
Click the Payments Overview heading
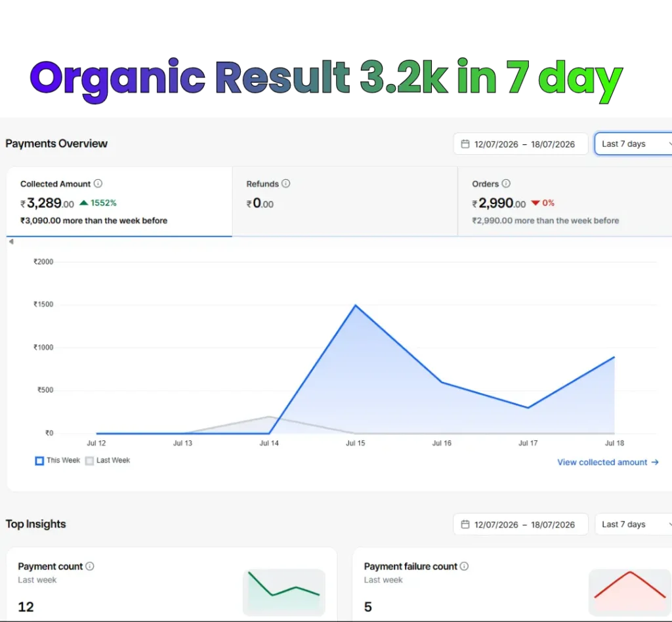point(56,144)
